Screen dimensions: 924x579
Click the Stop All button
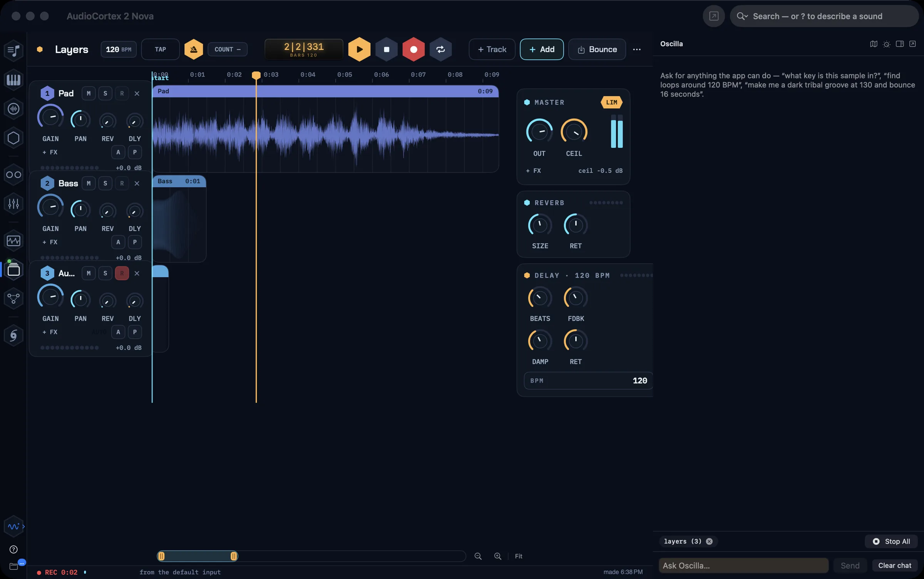point(891,541)
